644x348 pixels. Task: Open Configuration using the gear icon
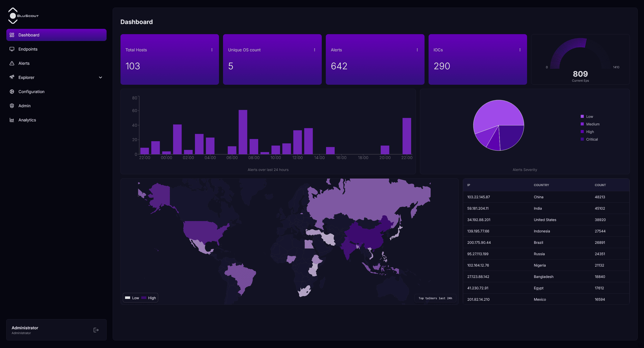[x=12, y=92]
